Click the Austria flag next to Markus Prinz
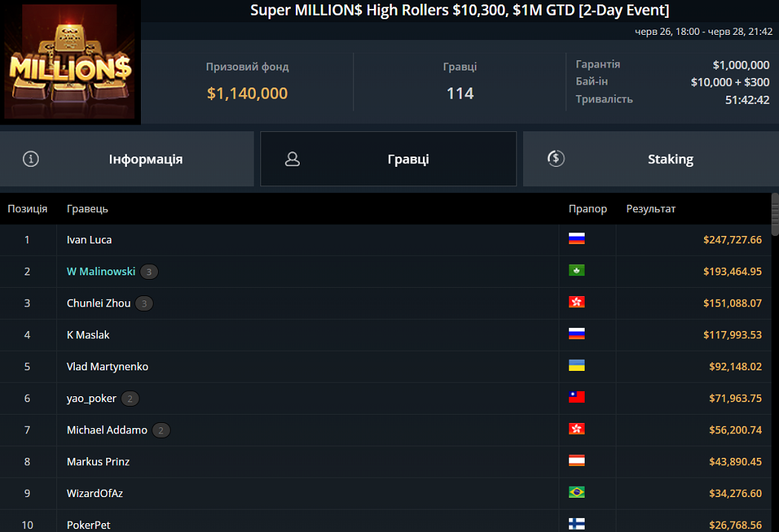 pyautogui.click(x=577, y=460)
